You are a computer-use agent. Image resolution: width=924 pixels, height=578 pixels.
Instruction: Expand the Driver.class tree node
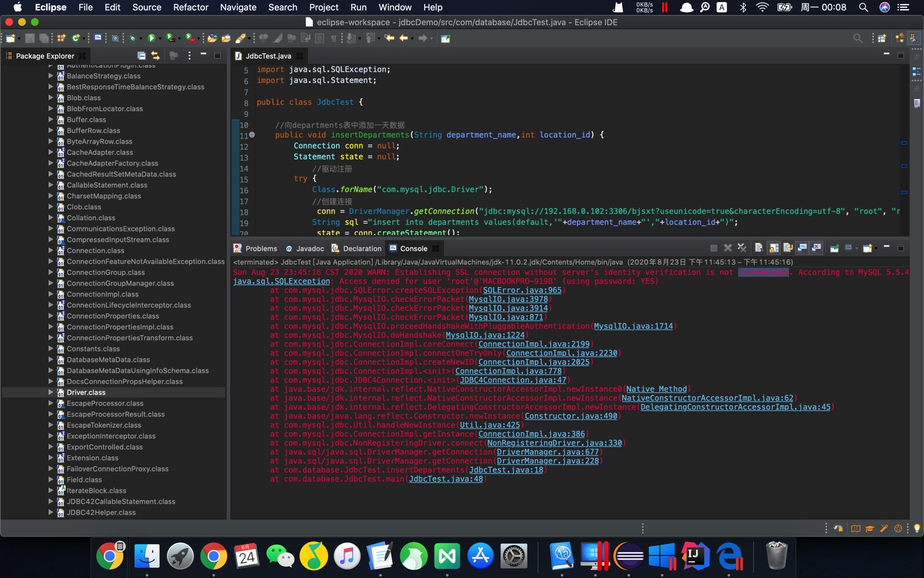click(51, 392)
